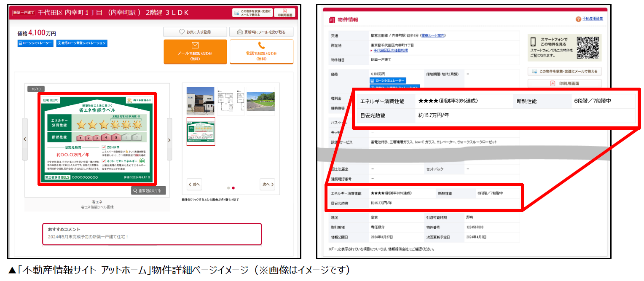Image resolution: width=644 pixels, height=281 pixels.
Task: Click the 空家 value in 現況 row
Action: point(374,218)
